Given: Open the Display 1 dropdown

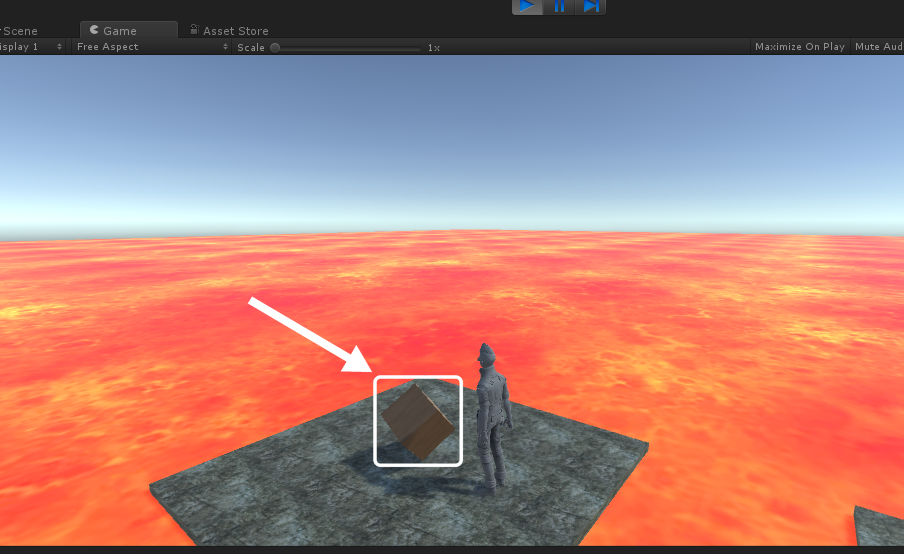Looking at the screenshot, I should 32,47.
